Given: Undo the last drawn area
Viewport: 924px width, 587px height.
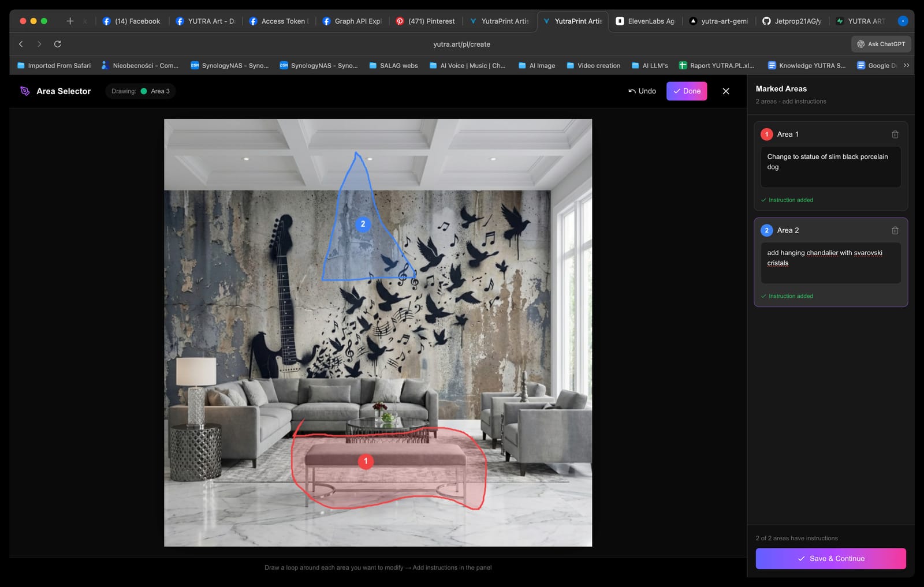Looking at the screenshot, I should pyautogui.click(x=642, y=91).
